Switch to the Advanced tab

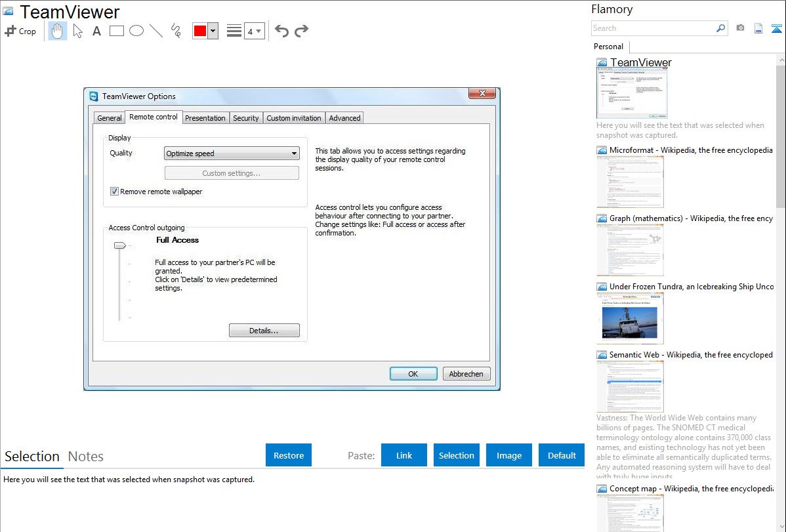pyautogui.click(x=344, y=118)
